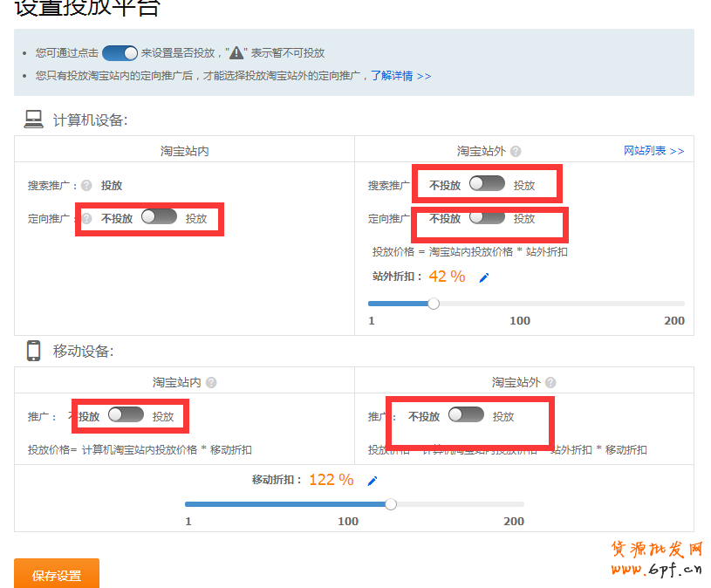Toggle computer 淘宝站内 定向推广 switch
711x588 pixels.
point(159,217)
